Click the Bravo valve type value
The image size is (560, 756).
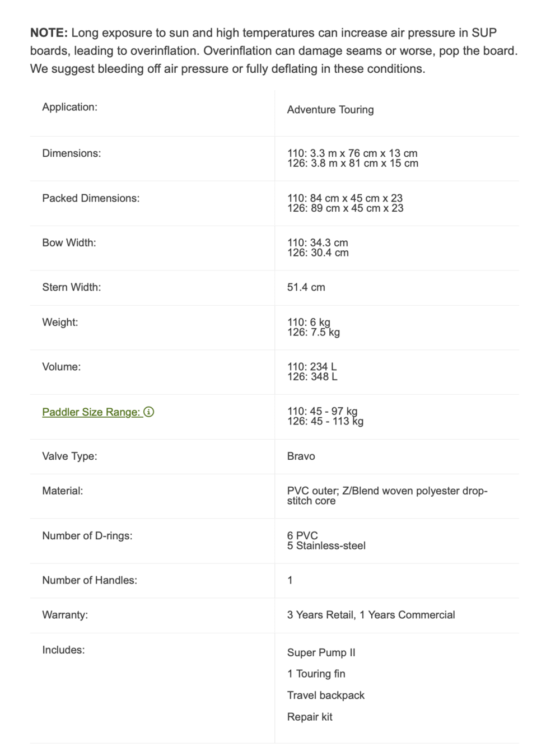pyautogui.click(x=301, y=456)
